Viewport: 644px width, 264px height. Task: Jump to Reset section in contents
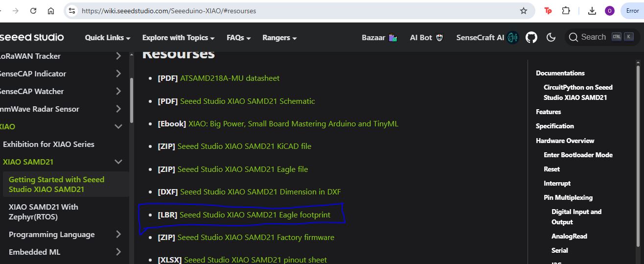coord(552,169)
